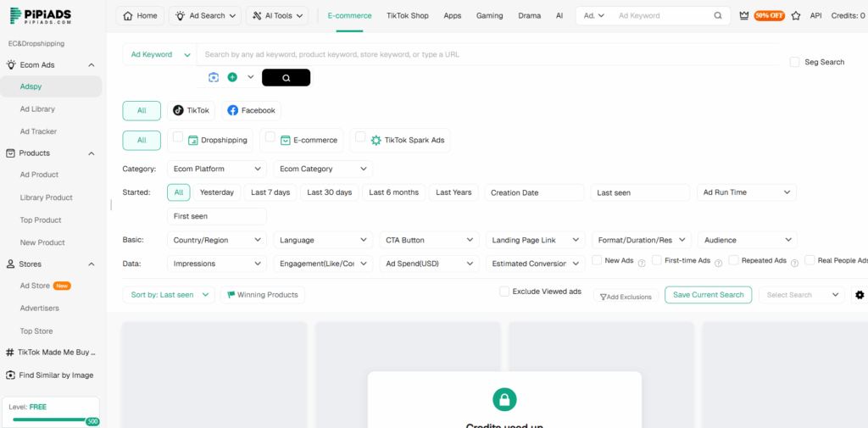Click the settings gear icon
Screen dimensions: 868x428
(x=860, y=295)
